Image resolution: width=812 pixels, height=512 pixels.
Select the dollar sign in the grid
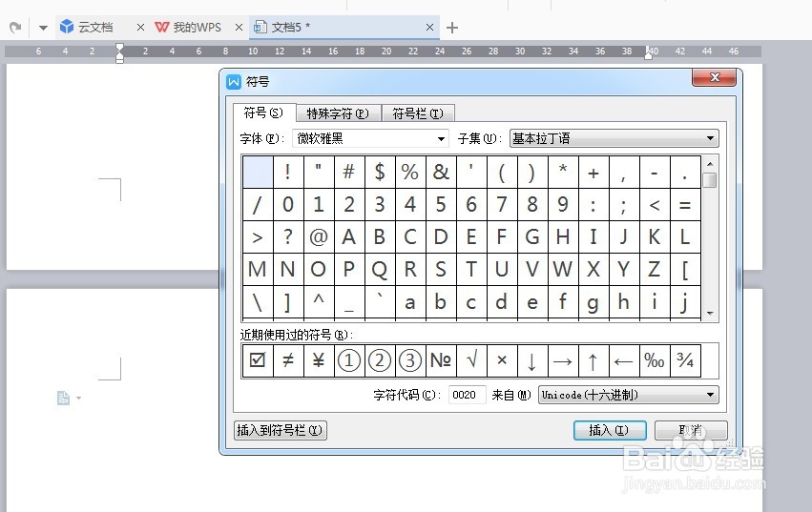(x=380, y=172)
